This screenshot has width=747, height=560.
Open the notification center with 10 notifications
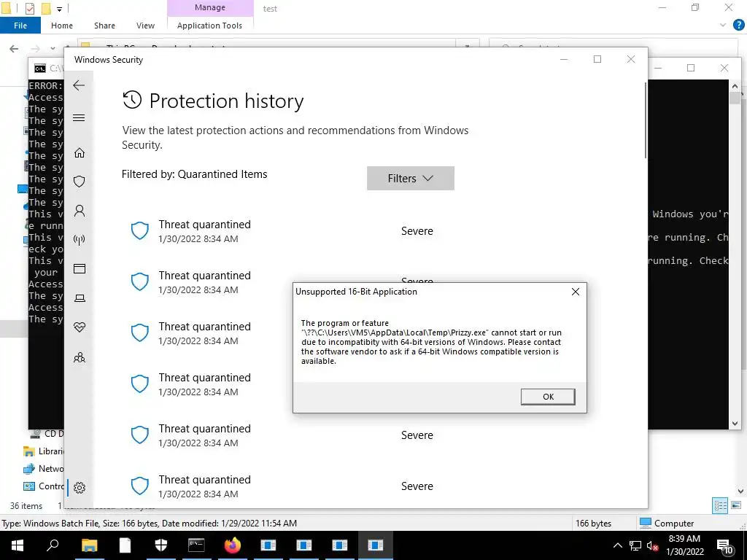click(x=724, y=545)
